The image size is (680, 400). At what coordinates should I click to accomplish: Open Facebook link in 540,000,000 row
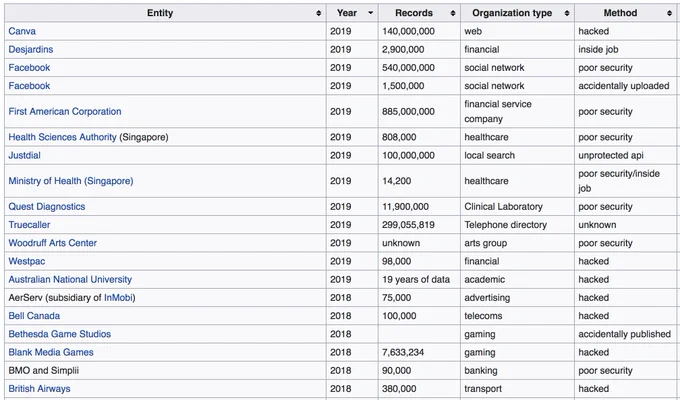tap(29, 68)
